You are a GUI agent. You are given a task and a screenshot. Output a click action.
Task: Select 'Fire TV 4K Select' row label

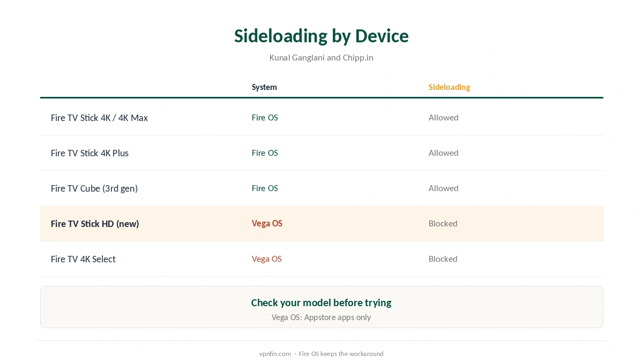(x=83, y=259)
